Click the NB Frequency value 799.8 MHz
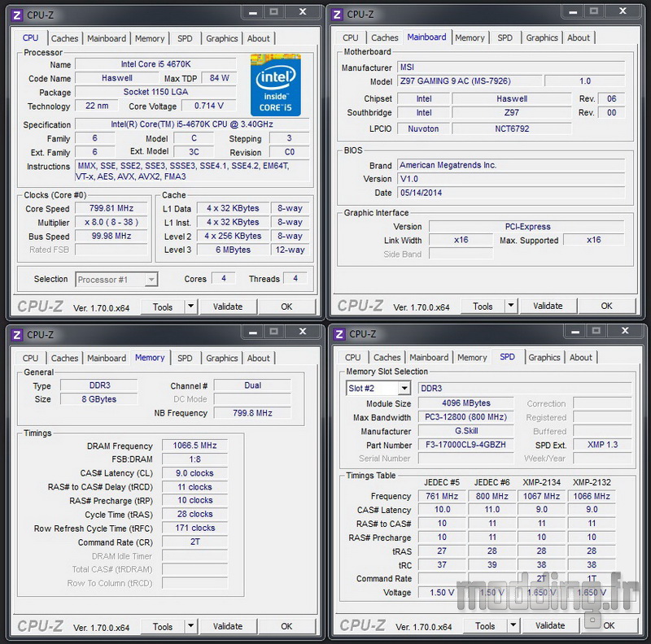The width and height of the screenshot is (651, 644). (x=252, y=413)
